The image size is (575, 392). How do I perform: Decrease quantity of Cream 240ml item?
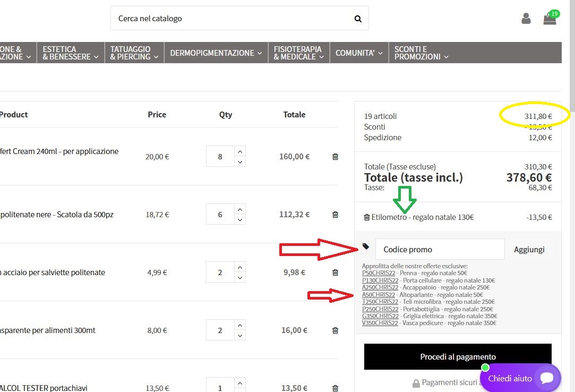pos(240,162)
